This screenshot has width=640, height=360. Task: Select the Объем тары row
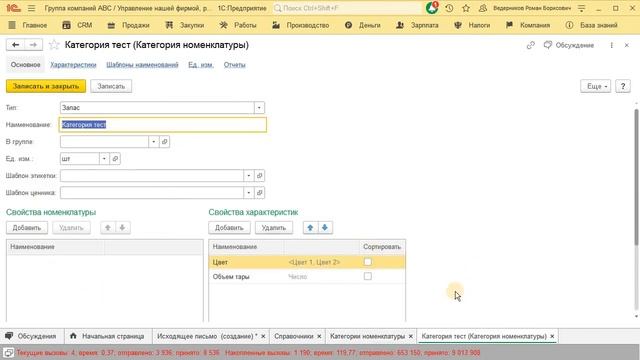(307, 276)
